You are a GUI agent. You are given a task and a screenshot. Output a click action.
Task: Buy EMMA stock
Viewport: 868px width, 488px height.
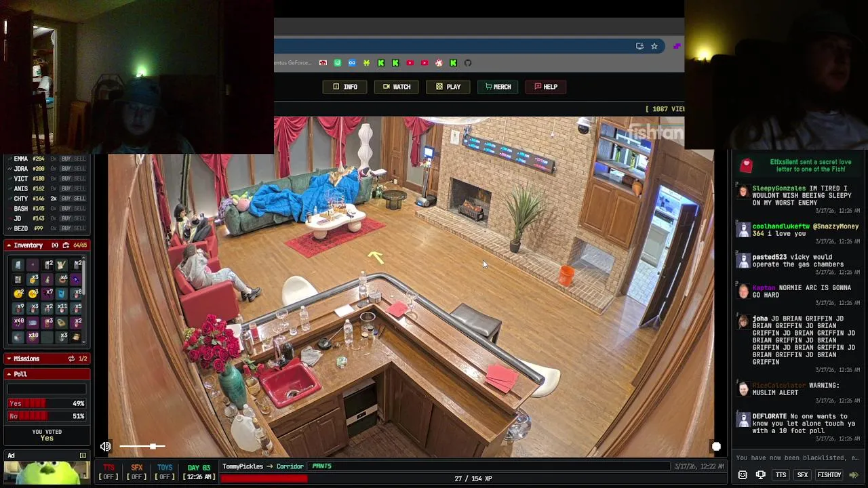(66, 159)
